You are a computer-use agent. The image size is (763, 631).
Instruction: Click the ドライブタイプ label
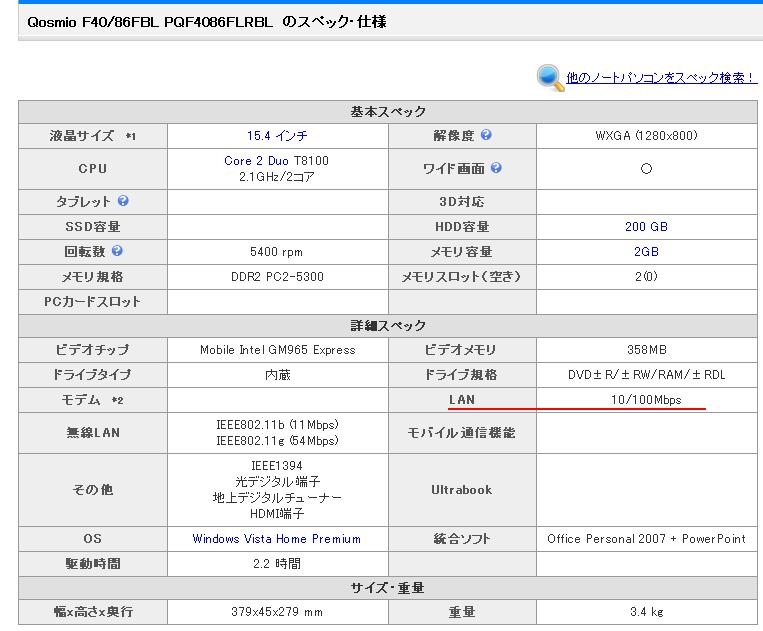coord(92,375)
